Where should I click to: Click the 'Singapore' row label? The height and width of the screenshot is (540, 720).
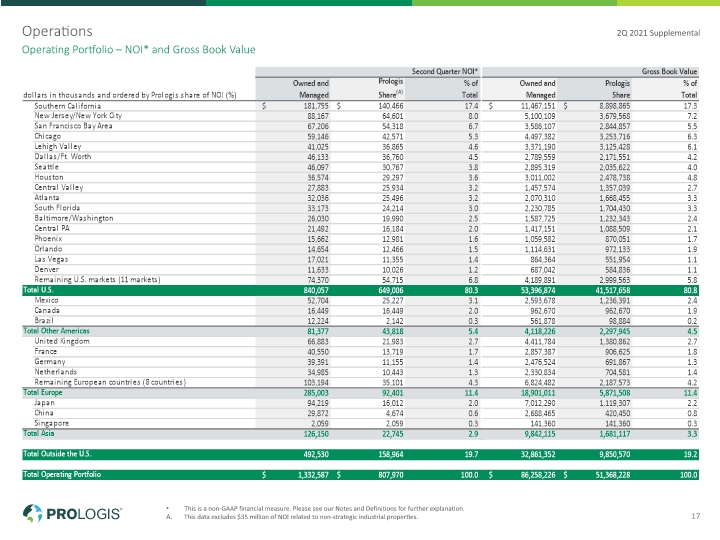point(51,423)
